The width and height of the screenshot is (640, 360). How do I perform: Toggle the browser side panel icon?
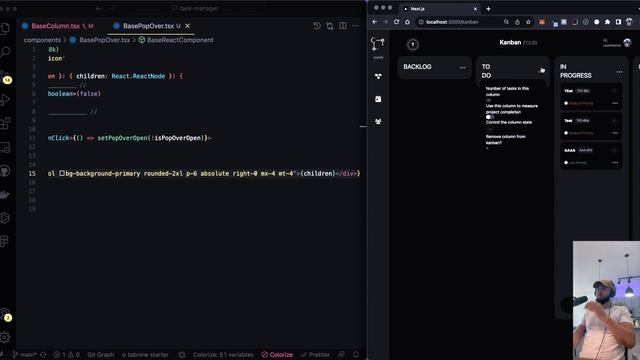click(618, 22)
